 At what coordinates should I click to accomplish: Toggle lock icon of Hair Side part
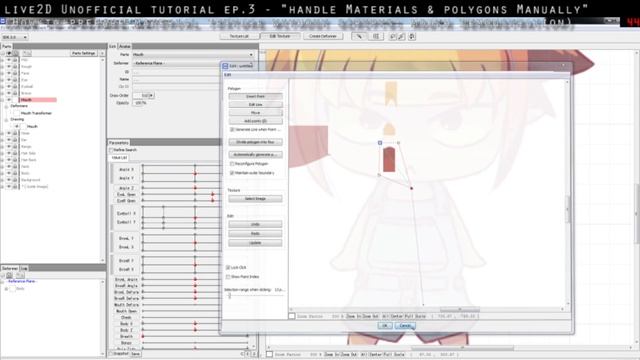[15, 153]
